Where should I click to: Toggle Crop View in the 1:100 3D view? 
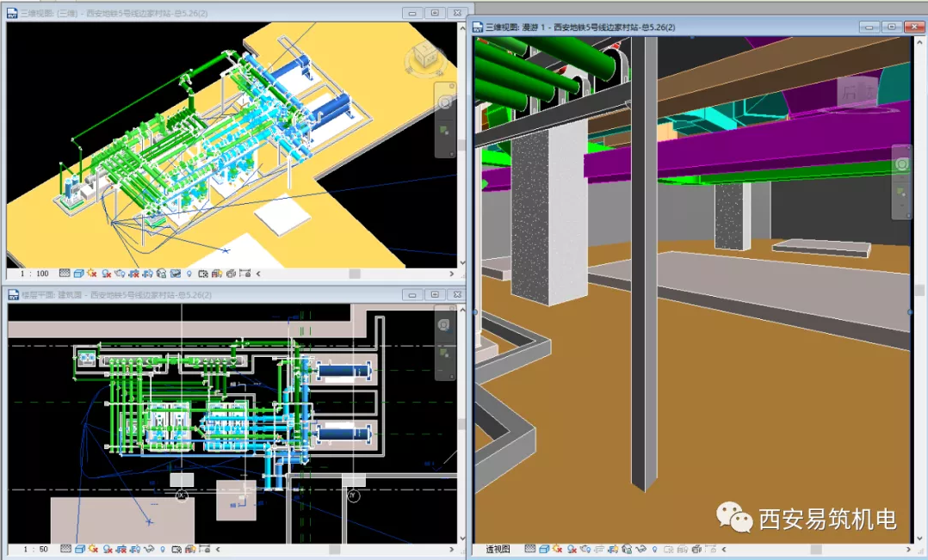(x=133, y=274)
